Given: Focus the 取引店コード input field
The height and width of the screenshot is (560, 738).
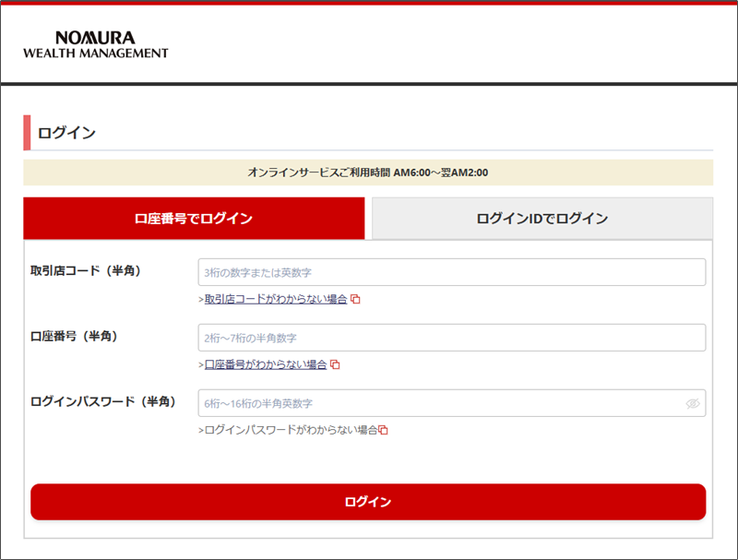Looking at the screenshot, I should tap(452, 272).
